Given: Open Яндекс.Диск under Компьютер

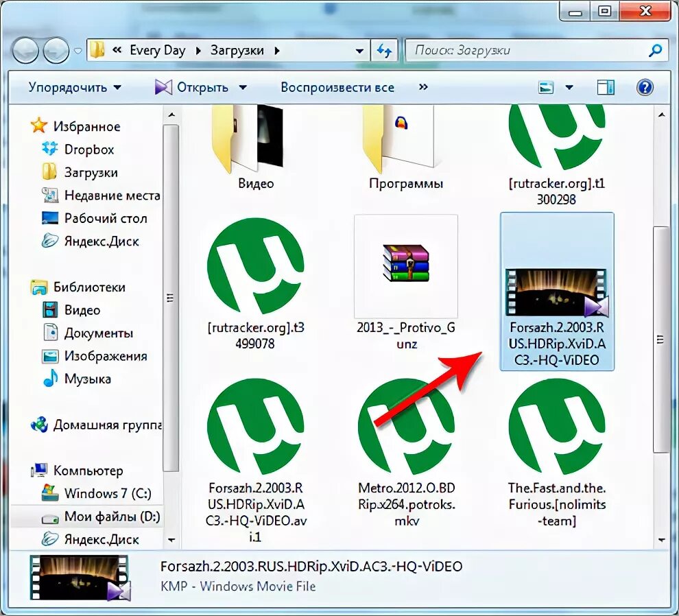Looking at the screenshot, I should [91, 539].
